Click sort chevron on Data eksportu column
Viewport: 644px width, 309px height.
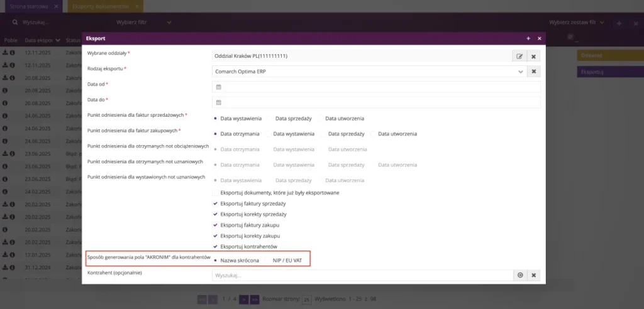coord(57,41)
